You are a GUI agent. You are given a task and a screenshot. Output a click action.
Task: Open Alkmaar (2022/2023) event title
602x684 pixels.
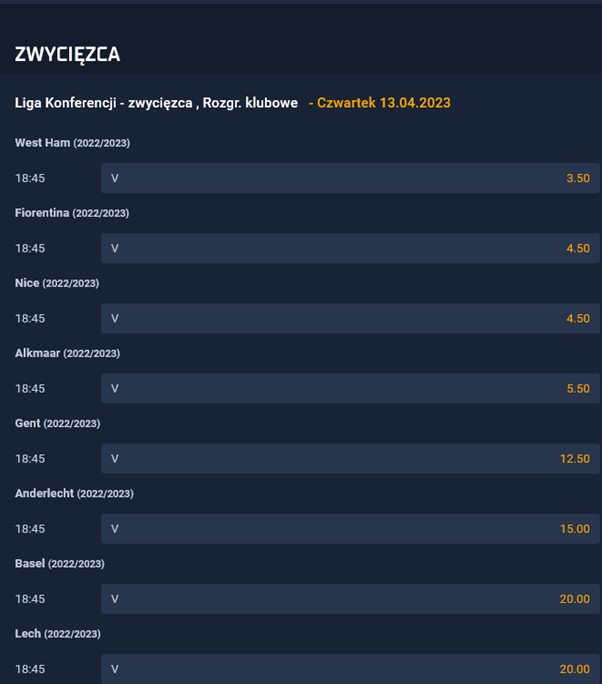pyautogui.click(x=68, y=353)
